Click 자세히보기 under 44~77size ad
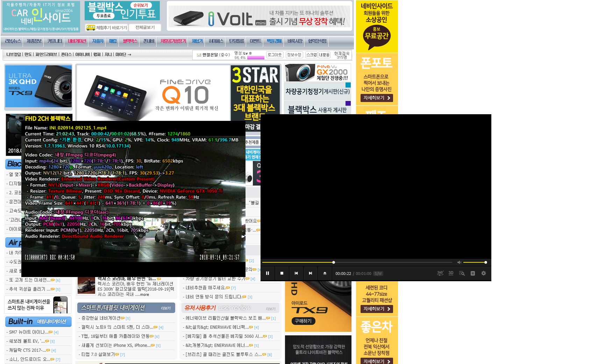 point(377,309)
